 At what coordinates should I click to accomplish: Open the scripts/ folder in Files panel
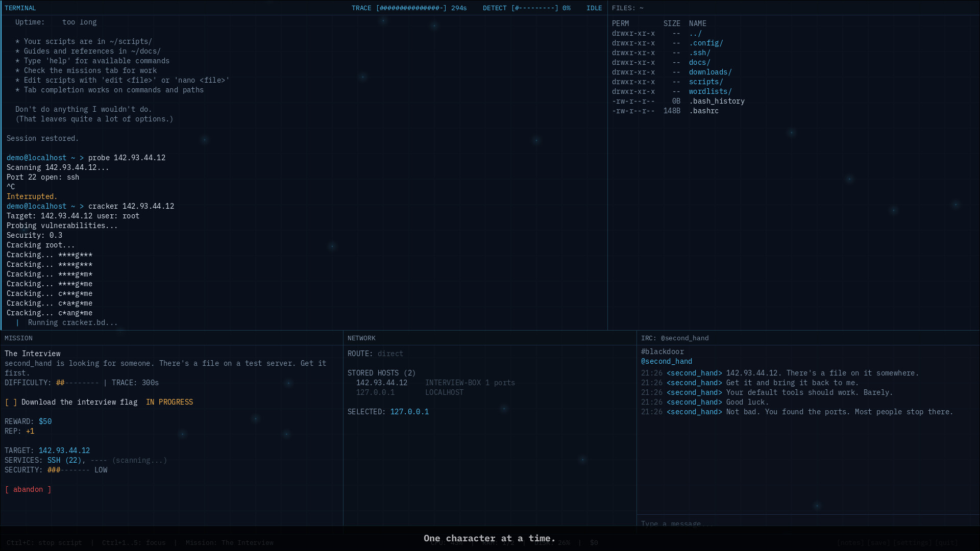(705, 82)
